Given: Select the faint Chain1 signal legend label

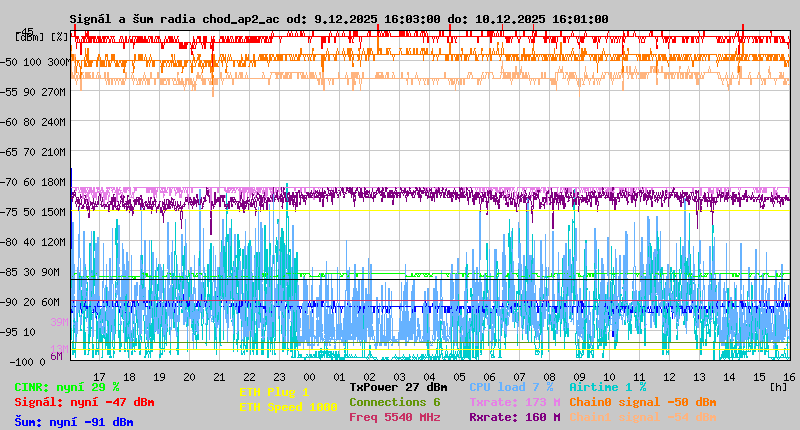Looking at the screenshot, I should pos(642,417).
